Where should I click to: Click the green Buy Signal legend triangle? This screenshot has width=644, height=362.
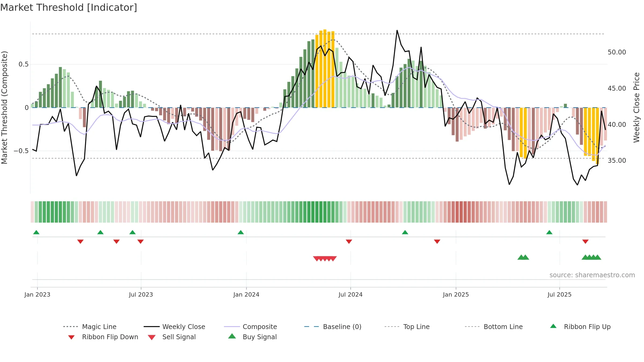click(x=232, y=336)
